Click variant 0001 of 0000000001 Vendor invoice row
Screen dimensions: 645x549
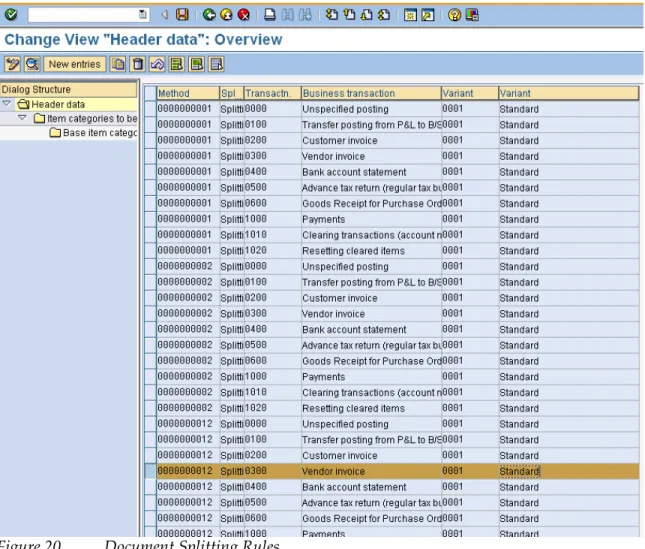pos(470,156)
